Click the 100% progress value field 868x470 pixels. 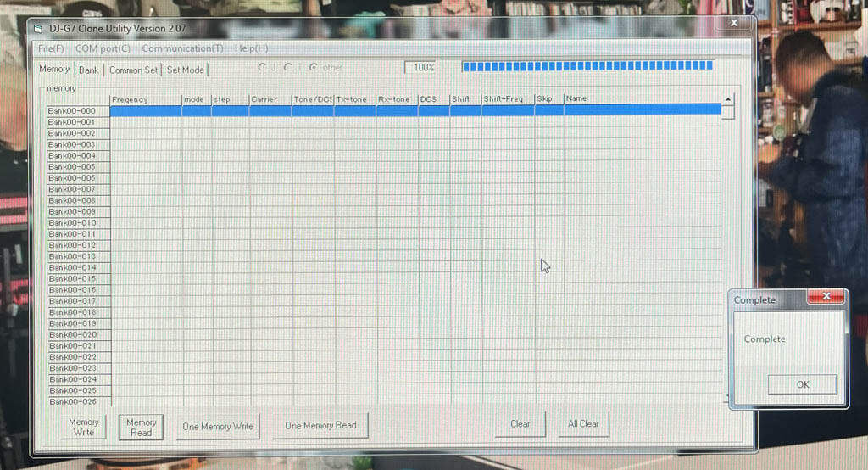[420, 67]
